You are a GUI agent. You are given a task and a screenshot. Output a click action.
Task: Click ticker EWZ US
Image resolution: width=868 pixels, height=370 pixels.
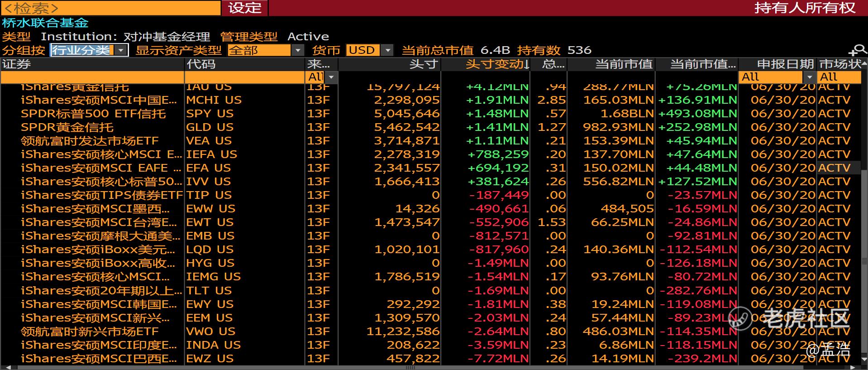pos(210,359)
